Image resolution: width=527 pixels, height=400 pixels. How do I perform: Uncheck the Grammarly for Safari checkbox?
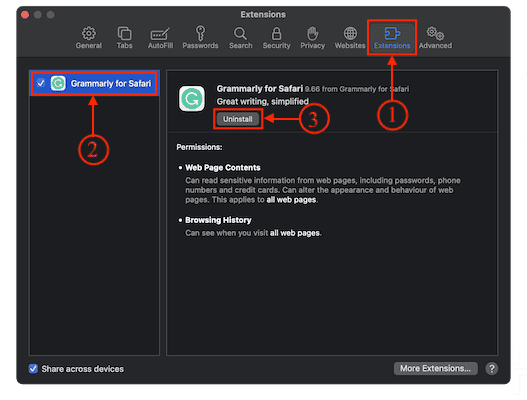[41, 83]
